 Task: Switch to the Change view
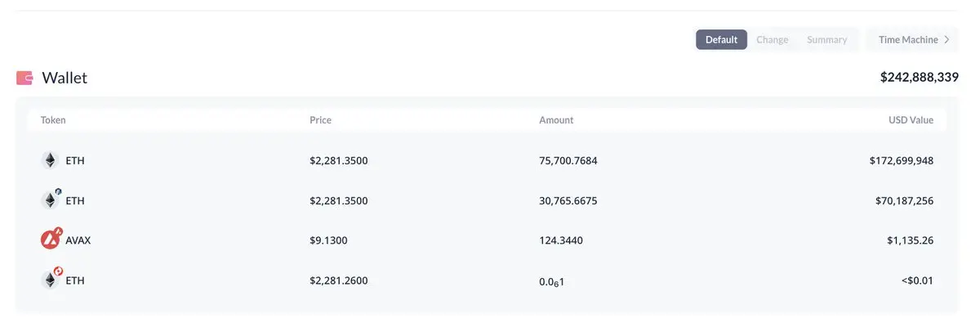click(x=772, y=39)
